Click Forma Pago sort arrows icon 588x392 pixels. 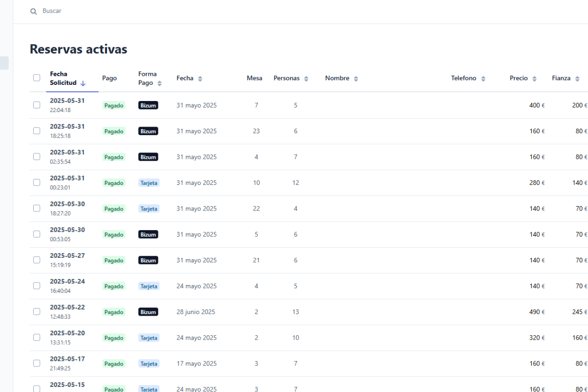click(160, 83)
